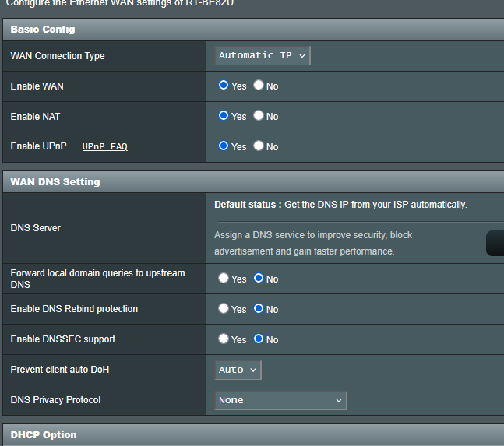The image size is (504, 446).
Task: Choose No for DNSSEC support
Action: click(x=259, y=339)
